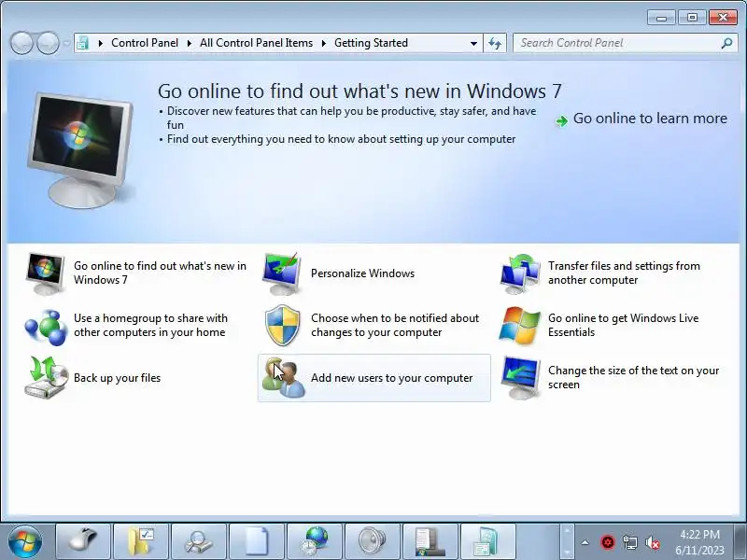
Task: Navigate to Control Panel in the breadcrumb
Action: point(145,43)
